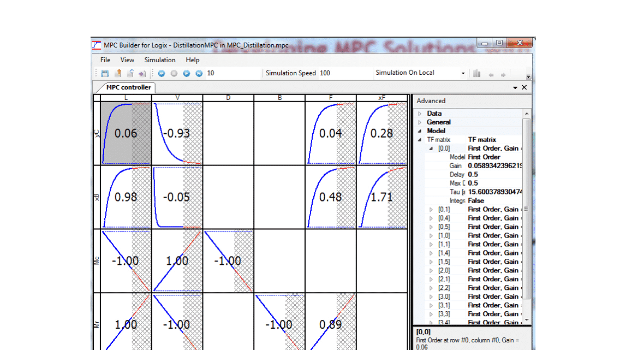Click the D column header
This screenshot has height=350, width=644.
coord(228,98)
